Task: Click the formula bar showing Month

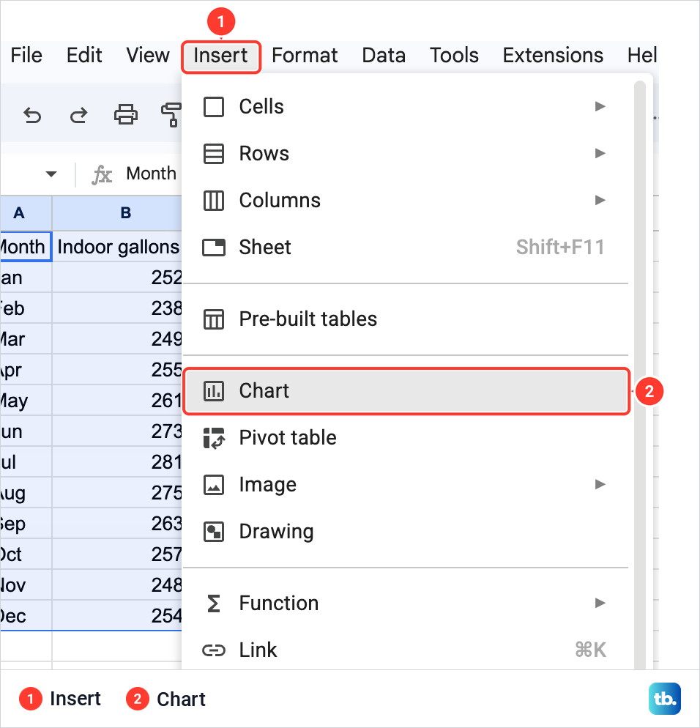Action: pos(152,174)
